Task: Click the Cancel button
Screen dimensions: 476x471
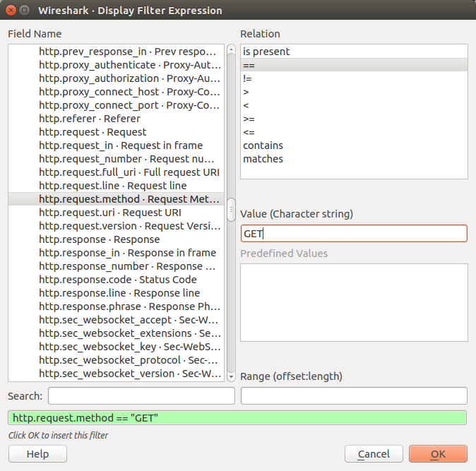Action: [374, 454]
